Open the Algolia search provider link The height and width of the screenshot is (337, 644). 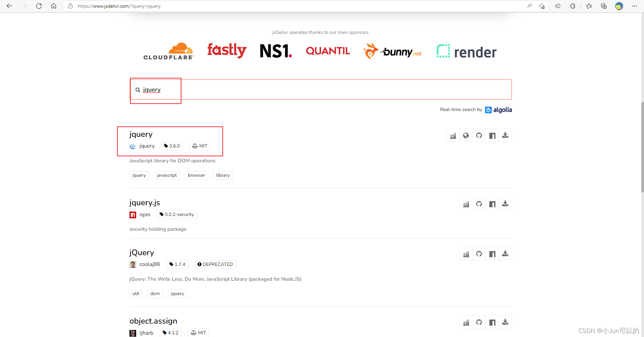(x=498, y=110)
